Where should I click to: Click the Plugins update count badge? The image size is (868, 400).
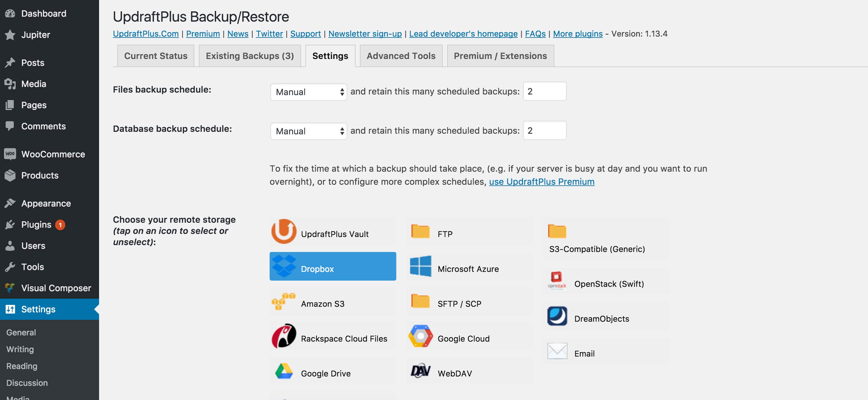click(60, 225)
